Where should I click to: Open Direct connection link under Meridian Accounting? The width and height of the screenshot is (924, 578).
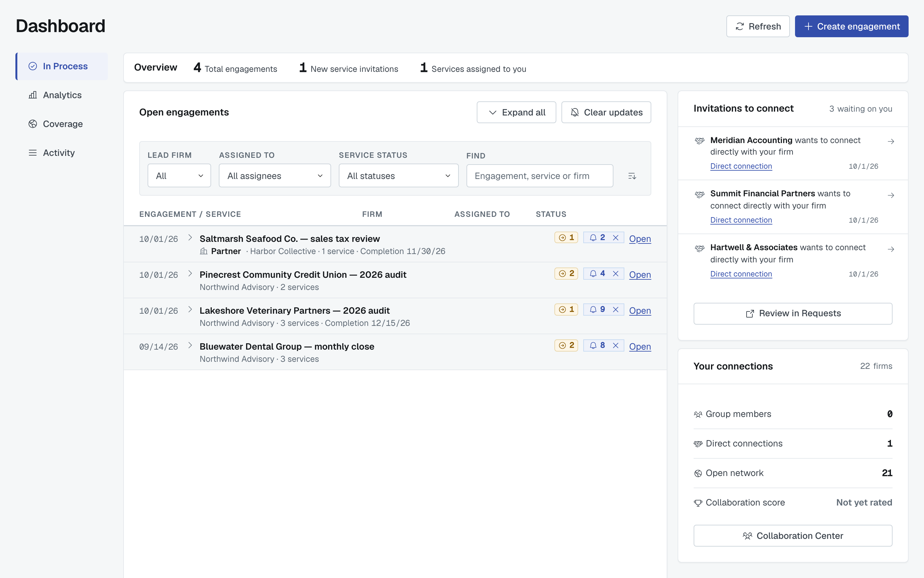click(741, 166)
